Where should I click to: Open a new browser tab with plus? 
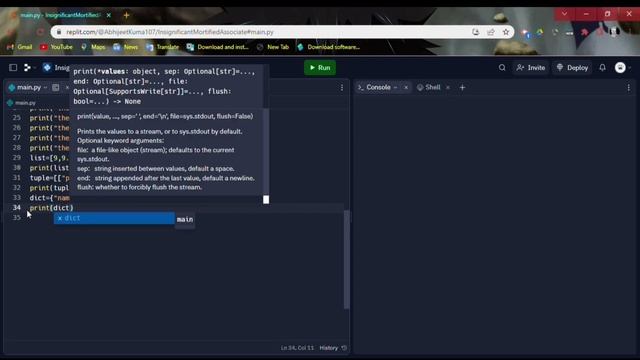coord(126,15)
